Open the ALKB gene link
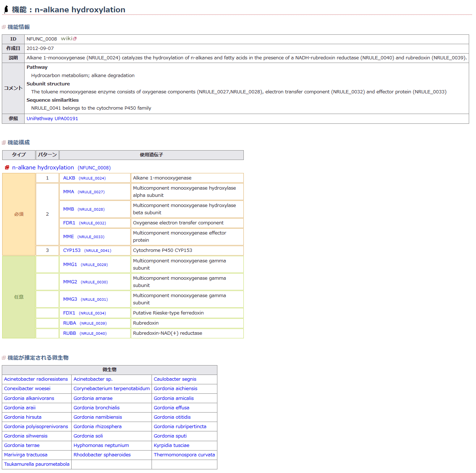476x473 pixels. [x=69, y=178]
